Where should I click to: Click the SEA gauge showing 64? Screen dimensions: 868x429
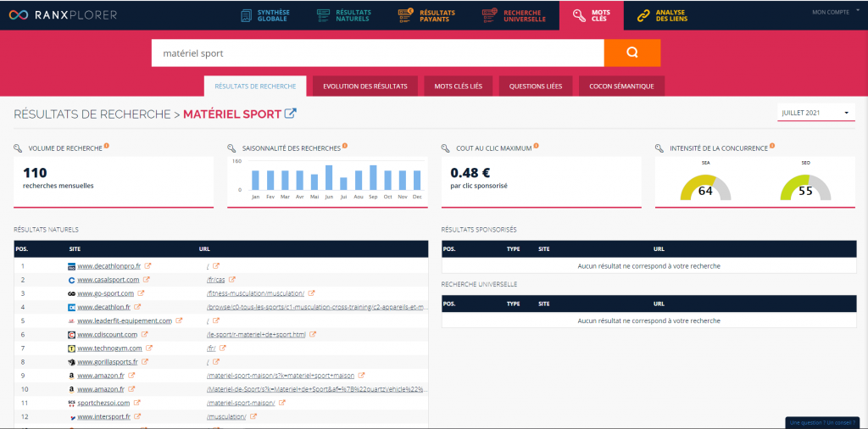tap(705, 187)
